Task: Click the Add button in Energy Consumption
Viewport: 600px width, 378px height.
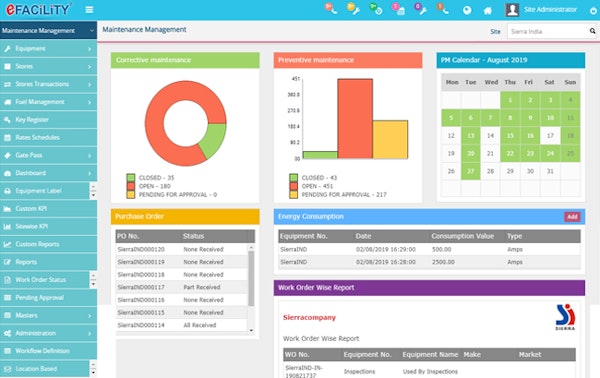Action: tap(572, 217)
